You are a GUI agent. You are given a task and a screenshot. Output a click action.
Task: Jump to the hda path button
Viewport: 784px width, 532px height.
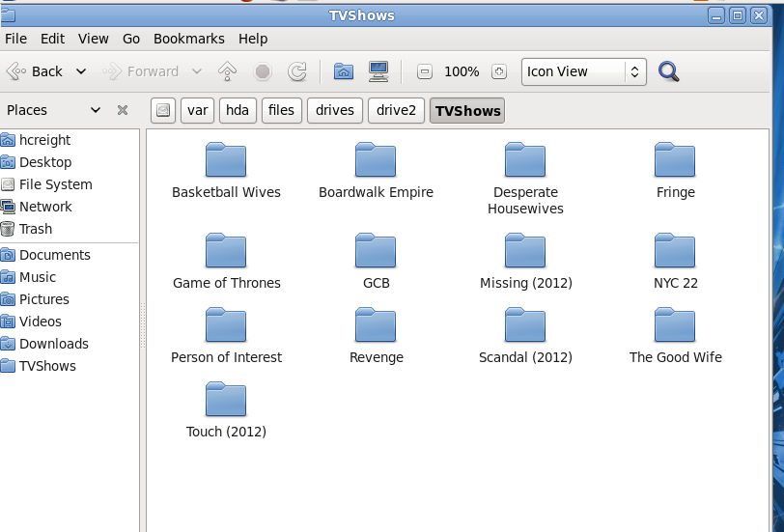(238, 110)
